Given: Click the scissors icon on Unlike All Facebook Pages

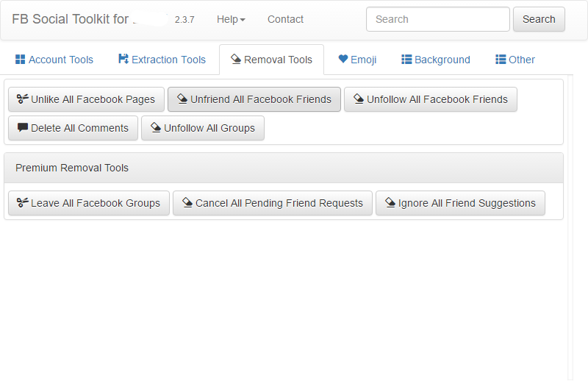Looking at the screenshot, I should coord(23,99).
